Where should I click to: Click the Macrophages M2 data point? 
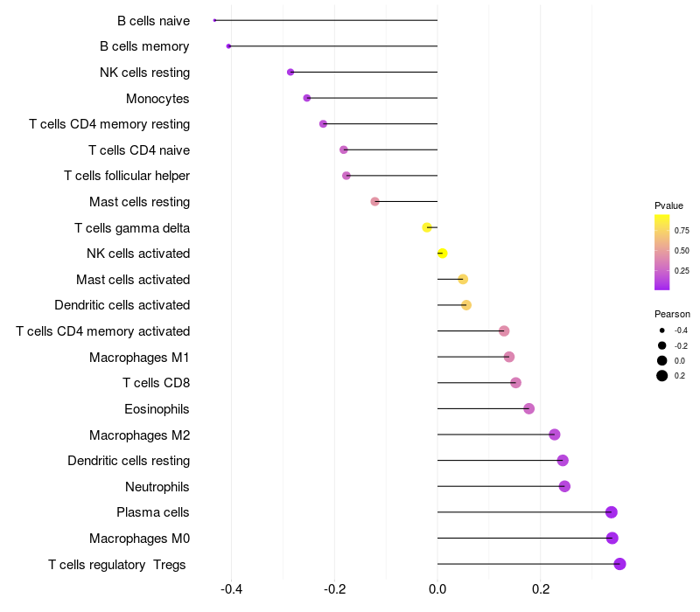coord(554,435)
